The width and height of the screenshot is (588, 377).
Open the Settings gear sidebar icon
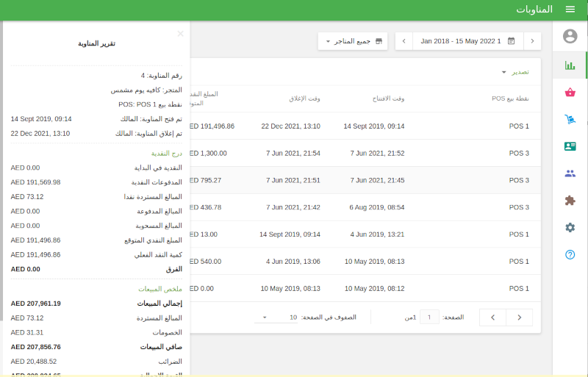click(x=570, y=227)
